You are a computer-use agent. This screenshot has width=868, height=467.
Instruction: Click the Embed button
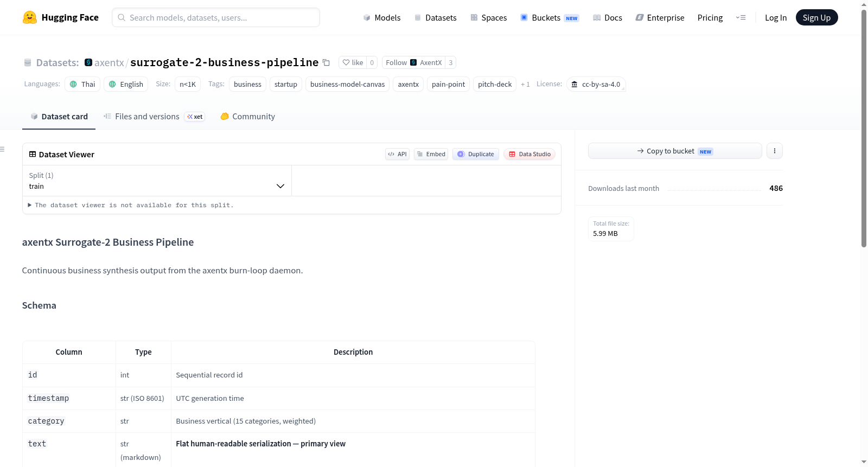(431, 154)
